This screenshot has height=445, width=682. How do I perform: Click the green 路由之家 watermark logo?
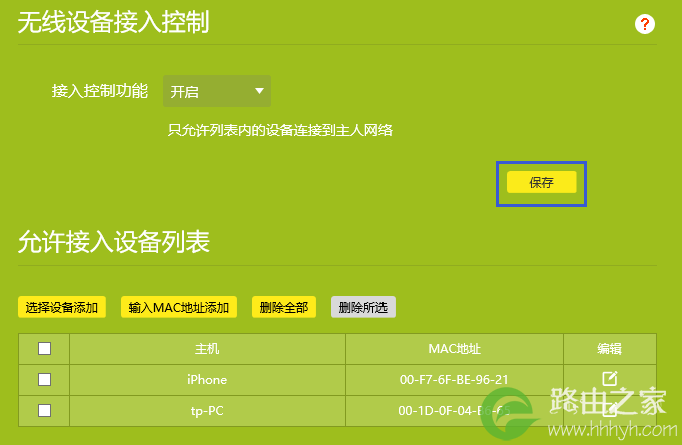coord(508,412)
